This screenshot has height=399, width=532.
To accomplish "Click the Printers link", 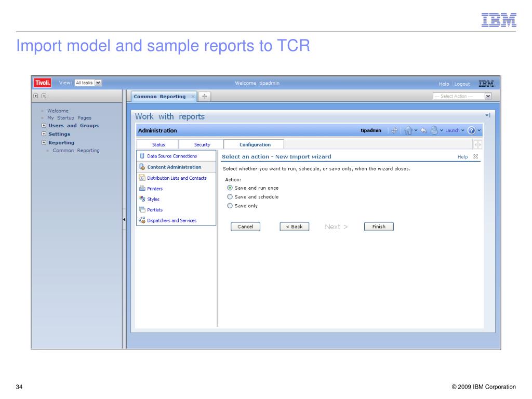I will point(155,189).
